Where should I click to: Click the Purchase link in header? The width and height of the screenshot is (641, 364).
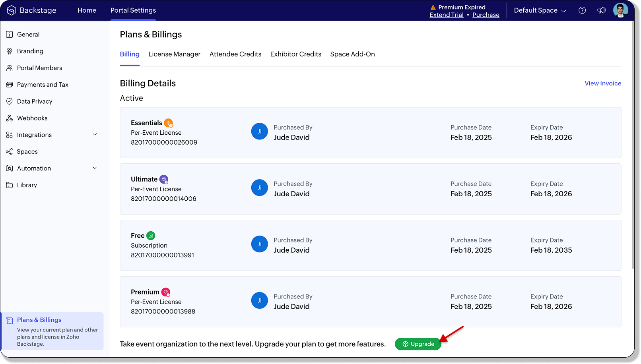pyautogui.click(x=486, y=15)
